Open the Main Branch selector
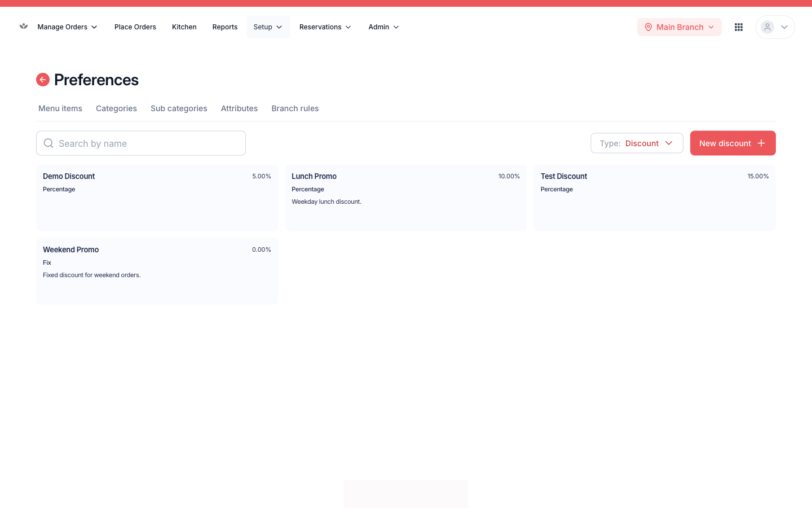This screenshot has height=508, width=812. point(679,27)
